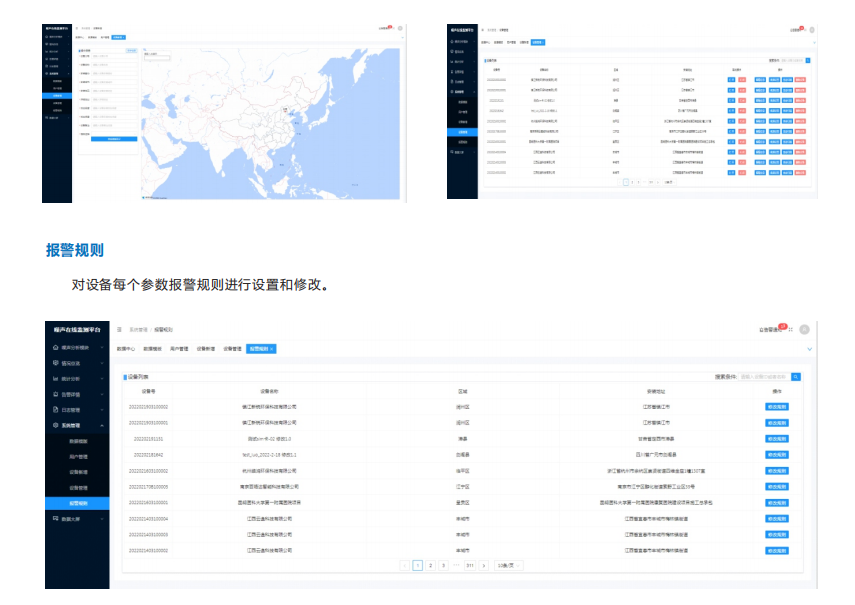
Task: Switch to the 数据中心 tab
Action: click(x=126, y=349)
